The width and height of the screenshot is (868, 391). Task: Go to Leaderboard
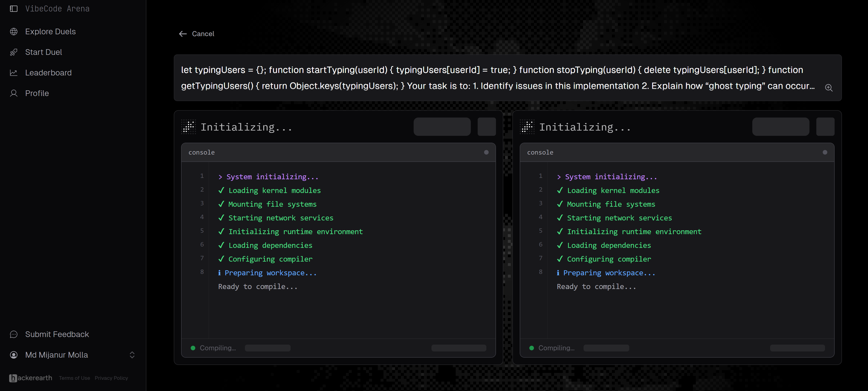coord(48,73)
